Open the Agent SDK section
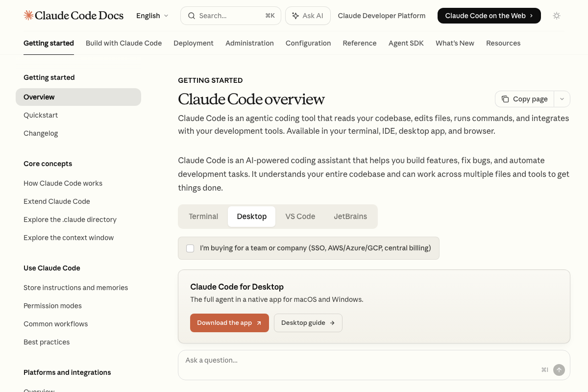 tap(406, 43)
